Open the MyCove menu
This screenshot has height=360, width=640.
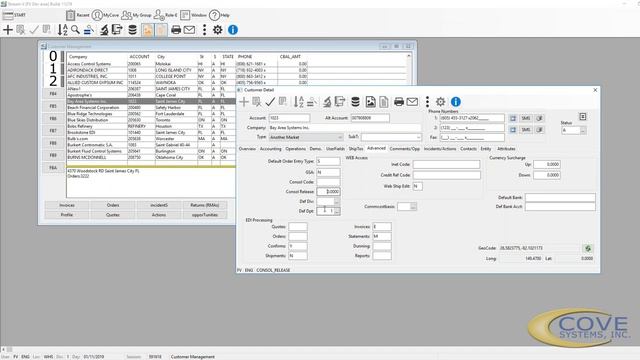pos(105,15)
